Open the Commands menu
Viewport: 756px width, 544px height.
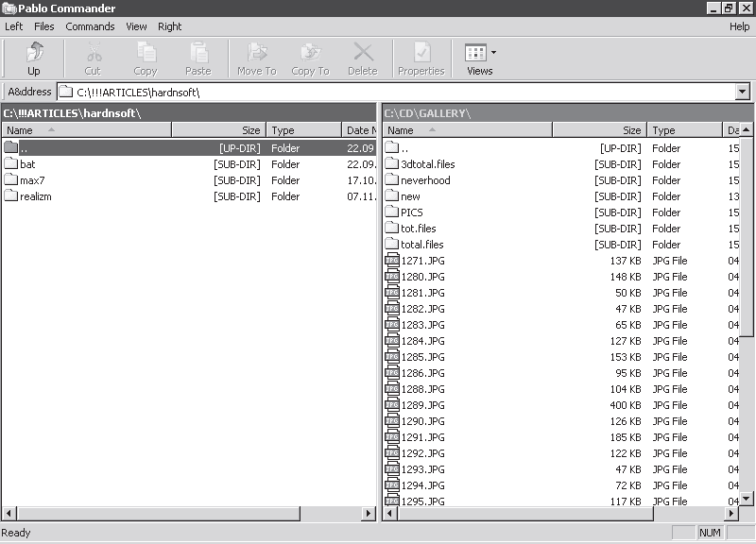tap(90, 26)
